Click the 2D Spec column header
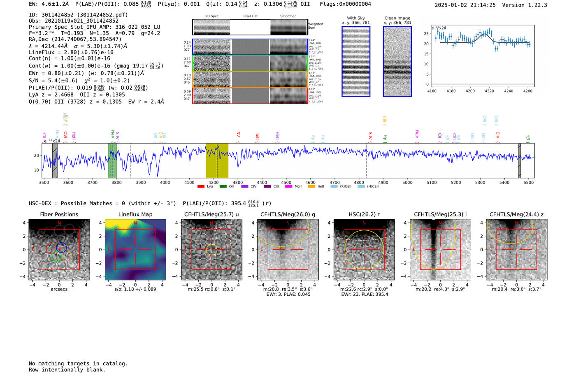576x392 pixels. 212,16
